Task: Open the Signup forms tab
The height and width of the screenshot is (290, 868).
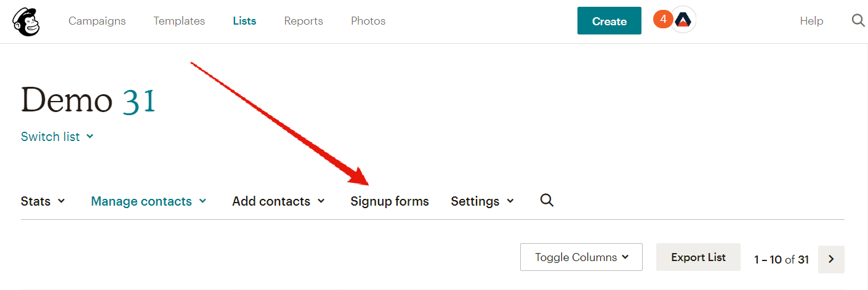Action: [390, 201]
